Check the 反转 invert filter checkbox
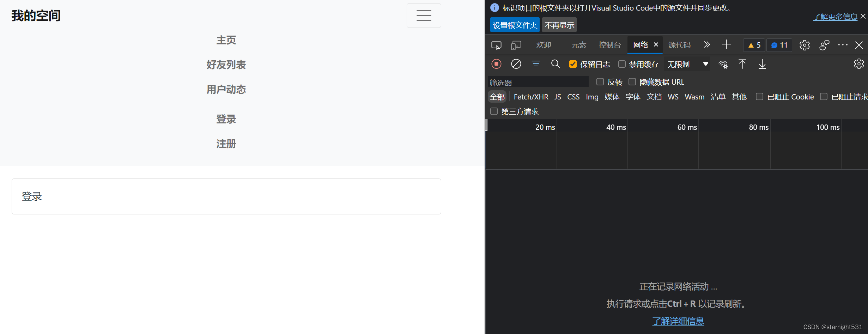Screen dimensions: 868x334 600,82
